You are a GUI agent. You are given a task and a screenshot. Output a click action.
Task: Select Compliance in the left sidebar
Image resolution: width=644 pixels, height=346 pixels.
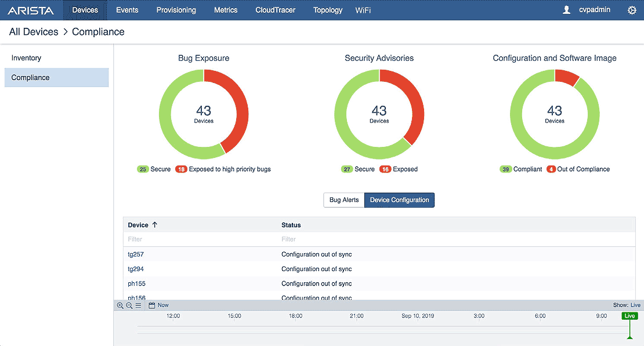30,77
